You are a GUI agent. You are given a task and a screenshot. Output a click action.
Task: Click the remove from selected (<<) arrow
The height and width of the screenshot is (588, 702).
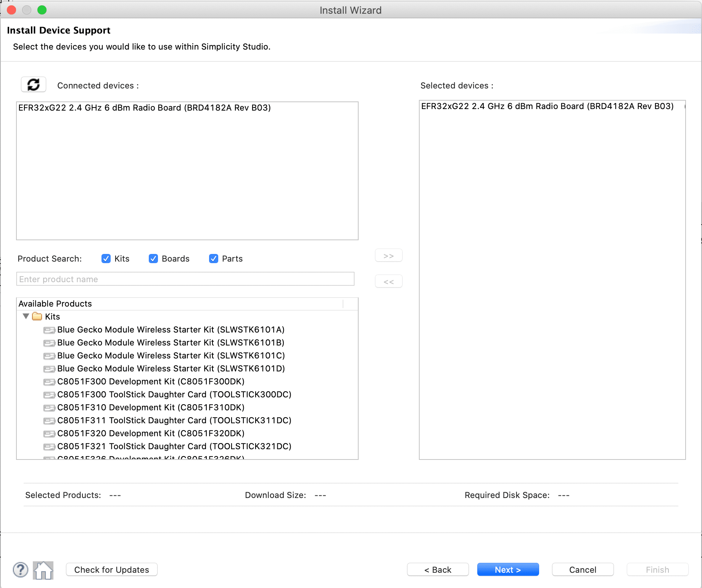point(388,282)
